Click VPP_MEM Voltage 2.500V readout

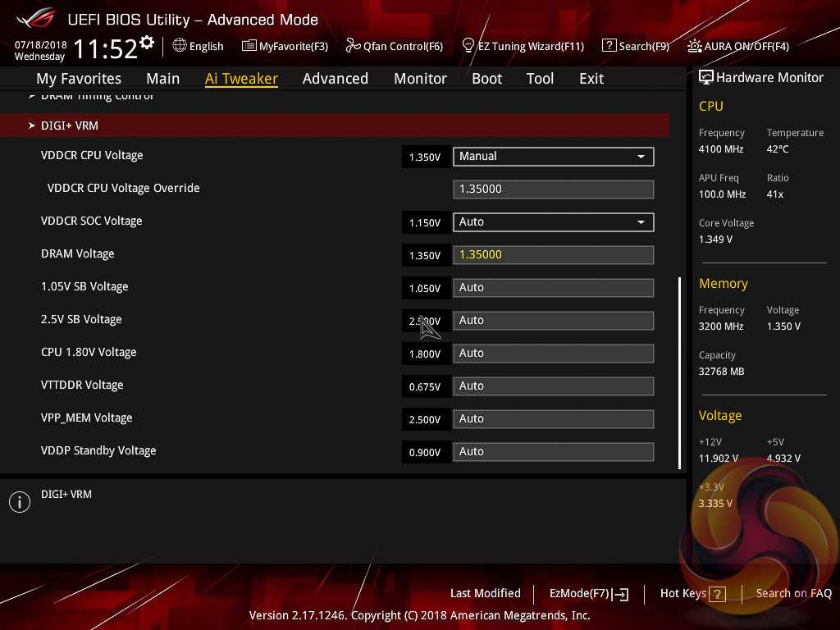coord(426,419)
